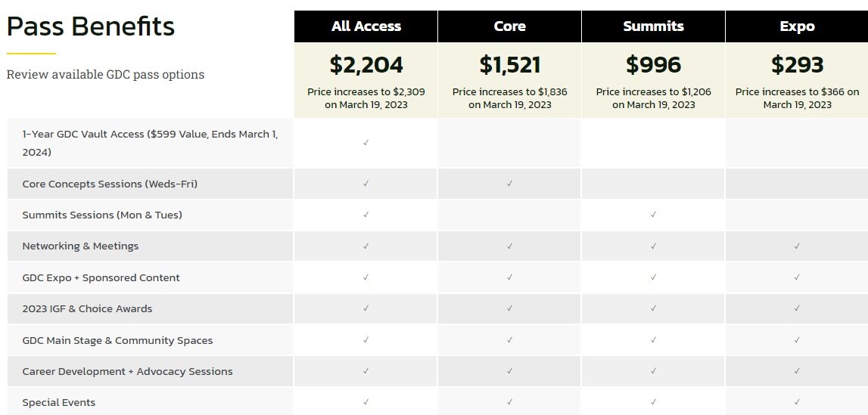Click the $2,204 All Access price
The height and width of the screenshot is (415, 868).
pyautogui.click(x=366, y=65)
